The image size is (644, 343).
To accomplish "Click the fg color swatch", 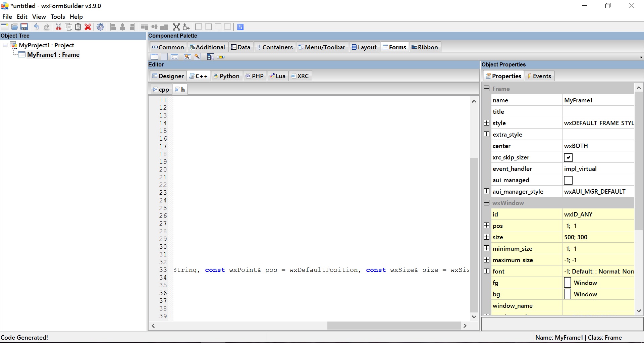I will click(568, 283).
